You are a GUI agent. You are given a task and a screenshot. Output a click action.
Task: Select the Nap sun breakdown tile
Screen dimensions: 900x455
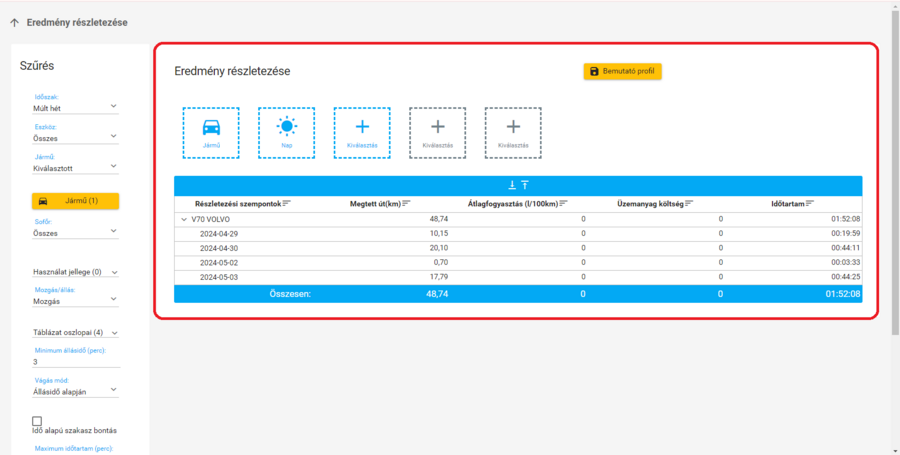coord(287,132)
